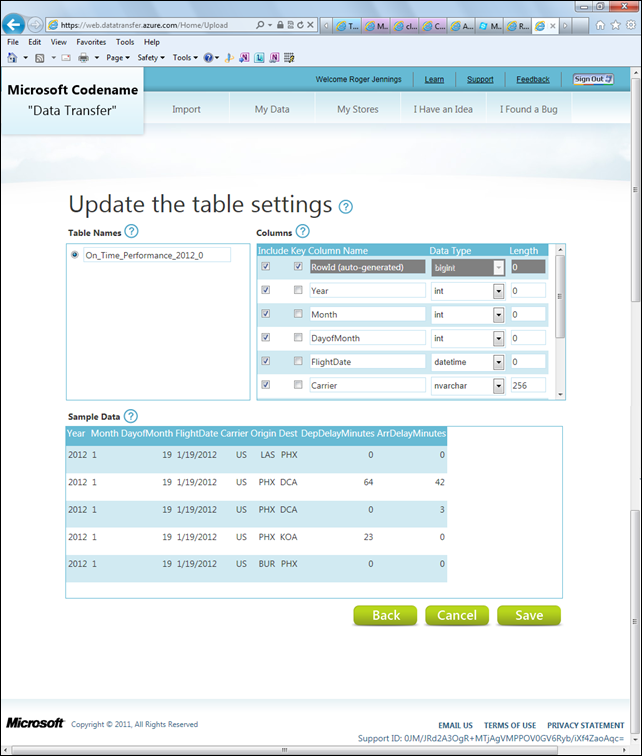The height and width of the screenshot is (756, 642).
Task: Click the green Back button
Action: [x=385, y=616]
